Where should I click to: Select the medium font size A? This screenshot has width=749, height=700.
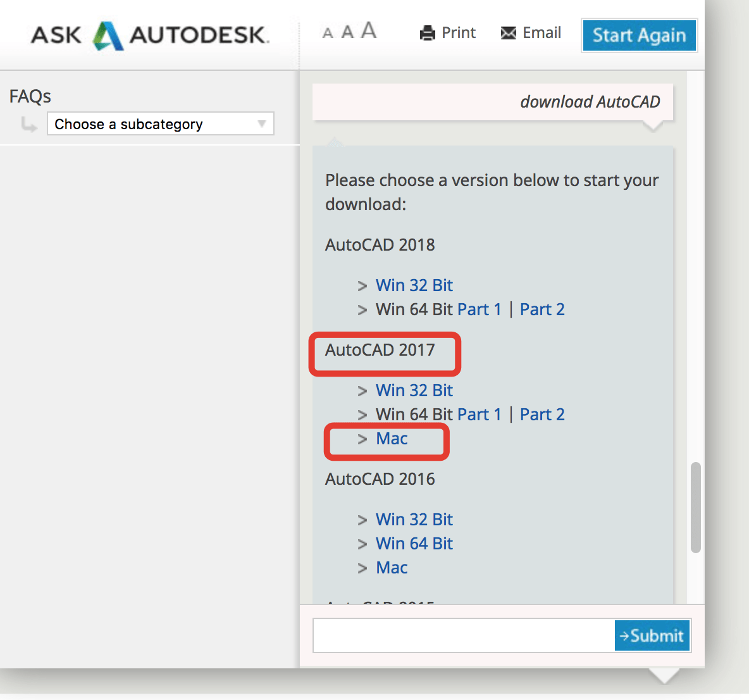click(347, 32)
